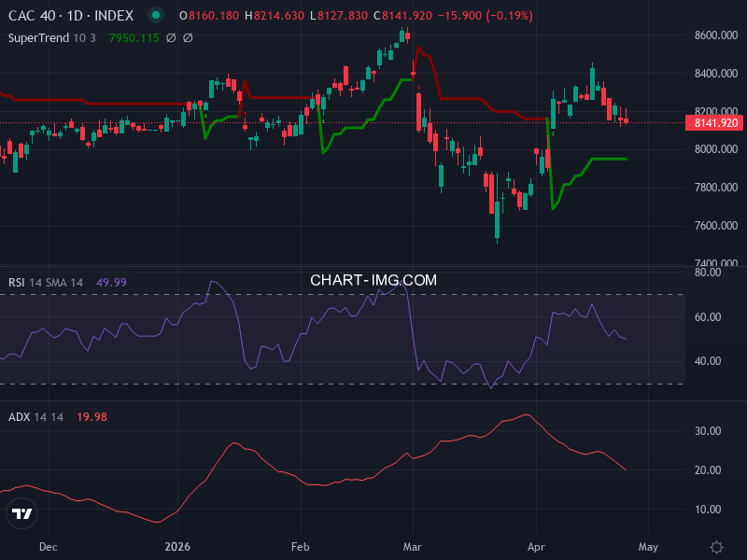The image size is (747, 560).
Task: Click the green SuperTrend value 7950.115
Action: tap(134, 38)
